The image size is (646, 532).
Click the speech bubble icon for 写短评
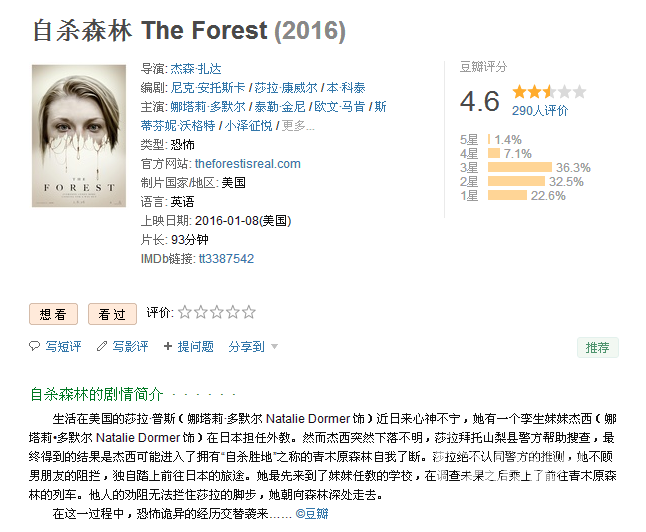[34, 346]
